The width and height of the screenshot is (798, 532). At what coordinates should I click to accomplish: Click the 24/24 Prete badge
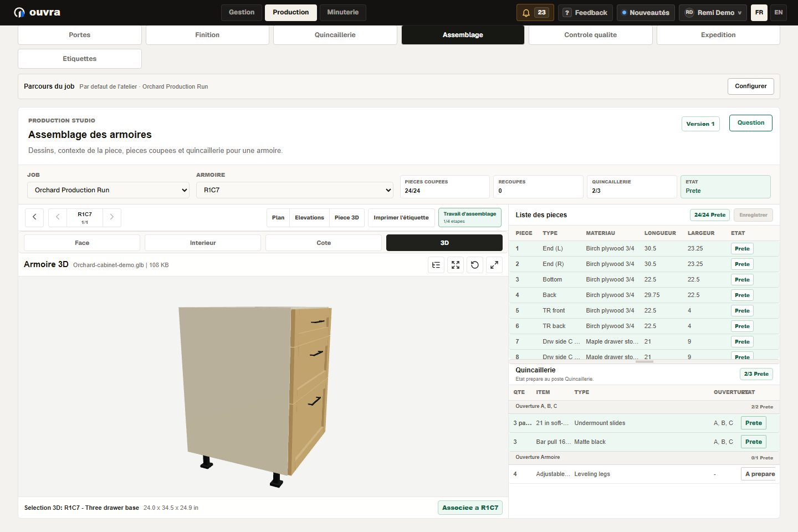710,215
